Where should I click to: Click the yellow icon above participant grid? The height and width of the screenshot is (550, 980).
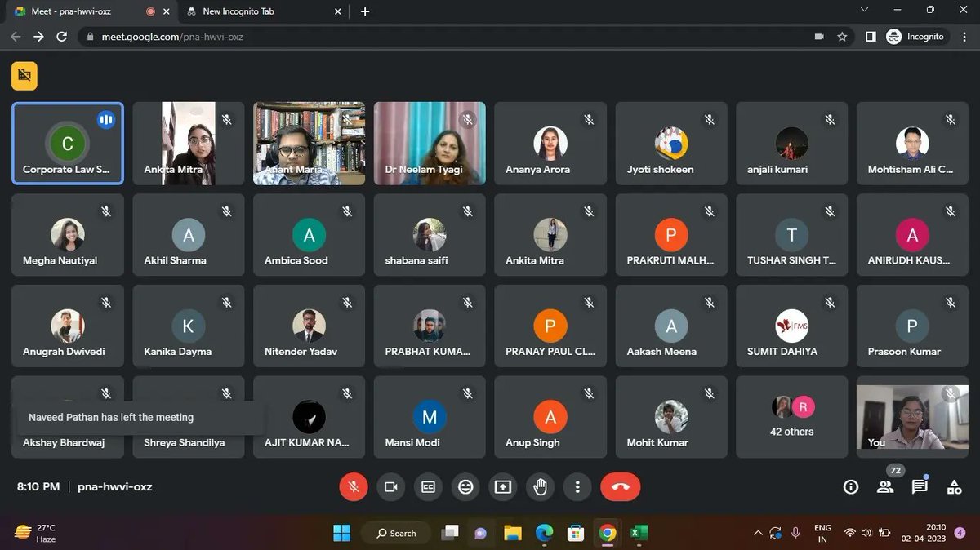click(x=24, y=76)
